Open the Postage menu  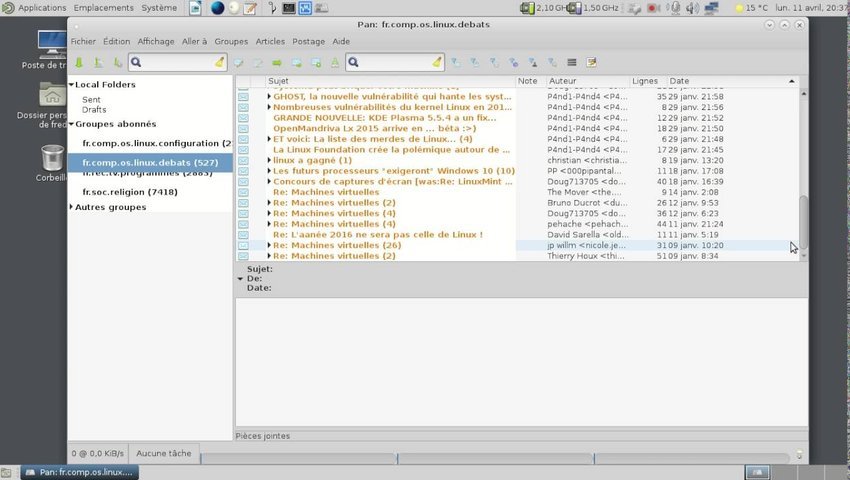308,41
